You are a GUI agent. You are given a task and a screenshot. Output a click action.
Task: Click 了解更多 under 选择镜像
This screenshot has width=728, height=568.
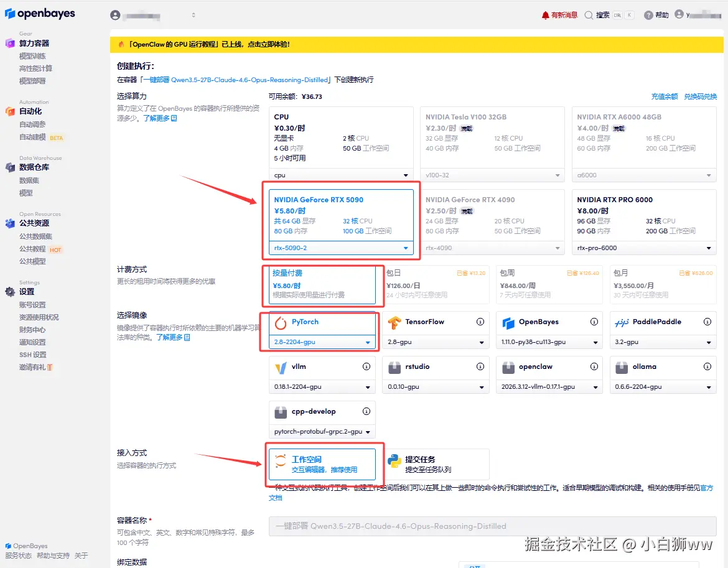pos(173,337)
